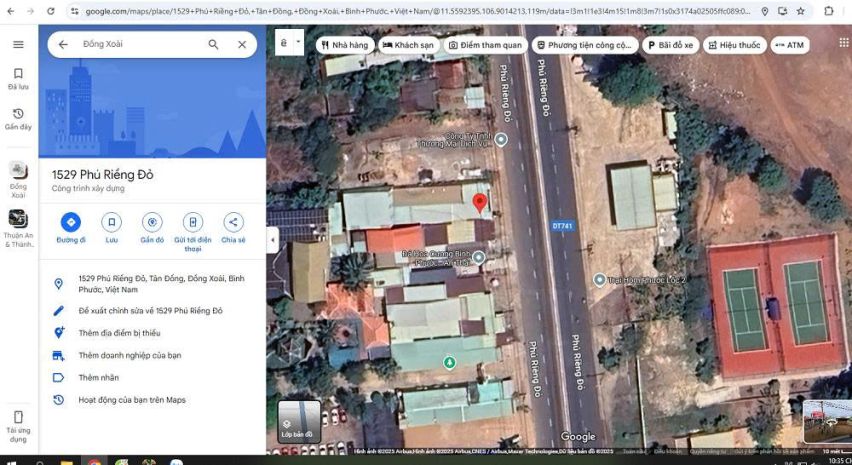The image size is (852, 465).
Task: Select the Hiệu thuốc pharmacy chip
Action: pyautogui.click(x=735, y=45)
